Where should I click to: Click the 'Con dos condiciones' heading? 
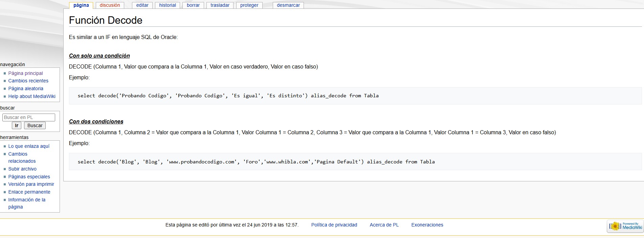click(96, 121)
